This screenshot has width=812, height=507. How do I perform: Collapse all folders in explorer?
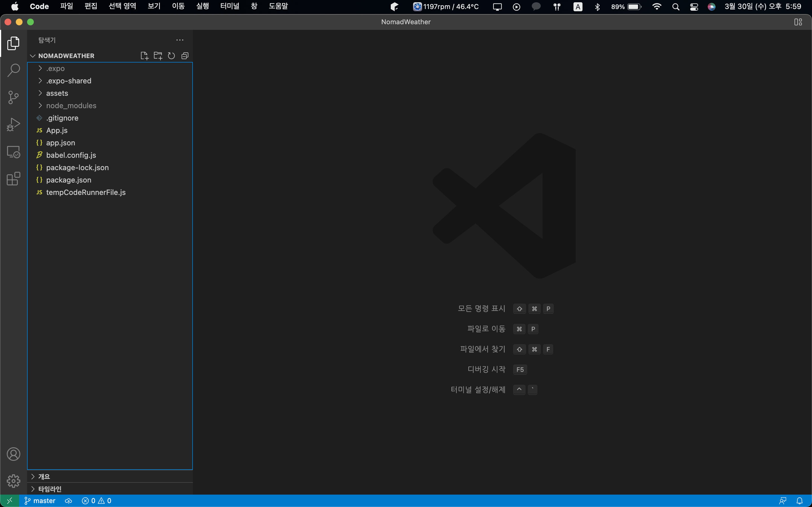point(185,56)
